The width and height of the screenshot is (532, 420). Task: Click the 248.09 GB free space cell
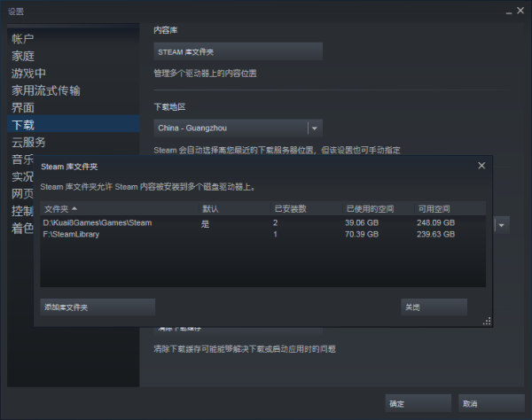pos(435,222)
